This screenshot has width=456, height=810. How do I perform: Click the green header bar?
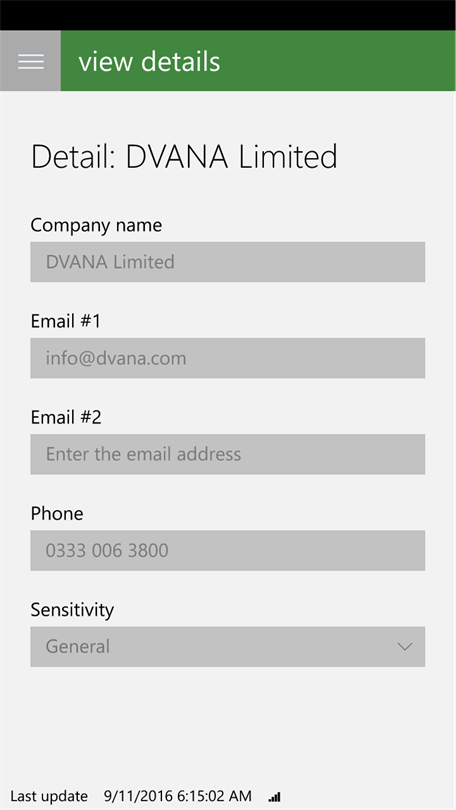pyautogui.click(x=258, y=61)
